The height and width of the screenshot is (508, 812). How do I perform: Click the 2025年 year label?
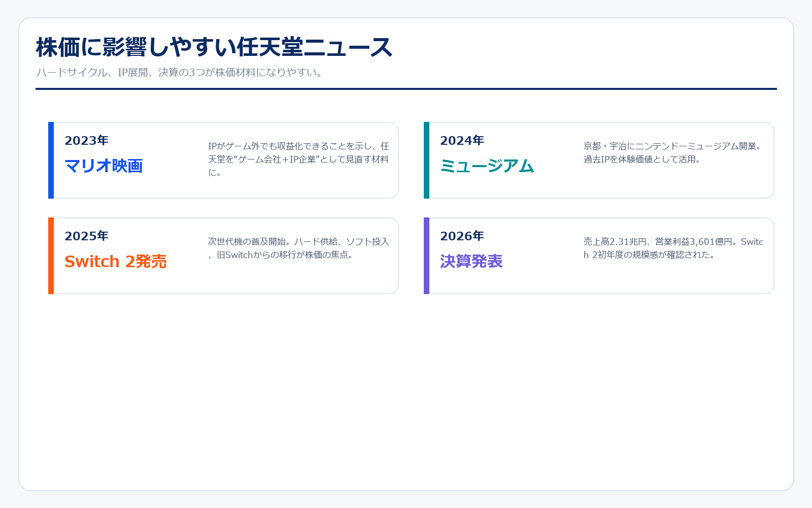86,236
